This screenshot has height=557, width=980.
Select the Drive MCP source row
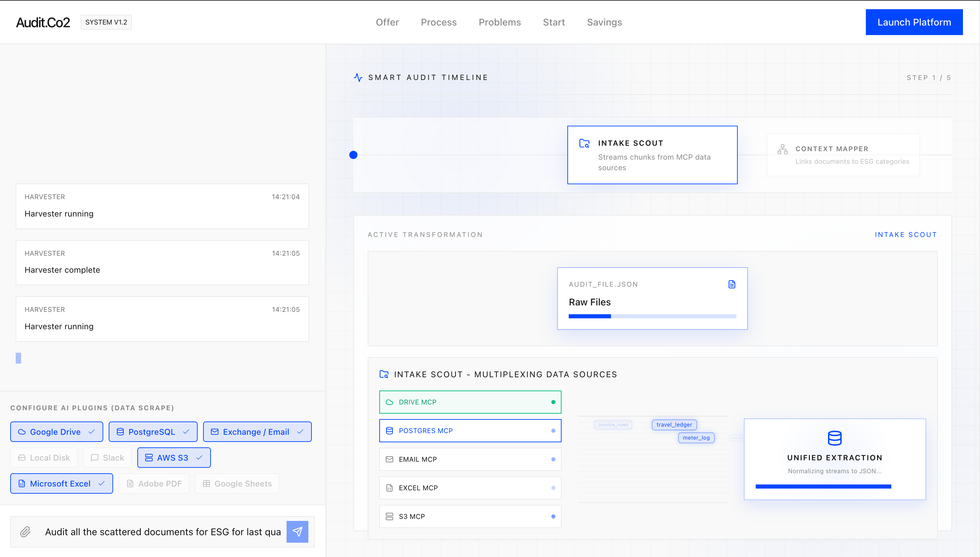pos(470,402)
